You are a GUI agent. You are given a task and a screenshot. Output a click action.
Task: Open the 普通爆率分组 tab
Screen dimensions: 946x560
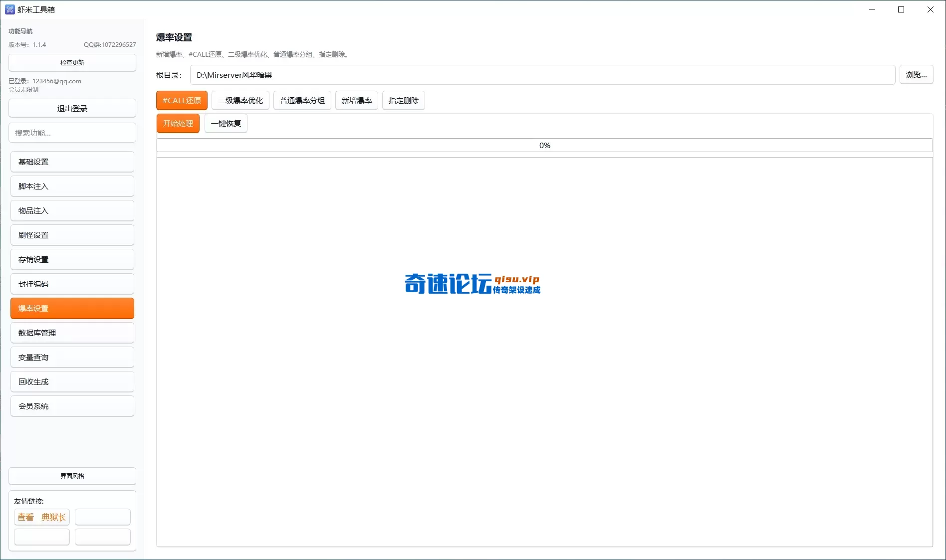[302, 100]
